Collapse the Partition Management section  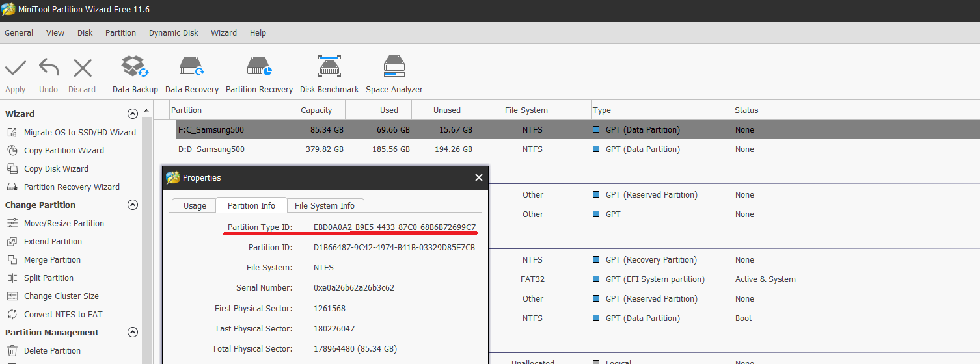133,332
